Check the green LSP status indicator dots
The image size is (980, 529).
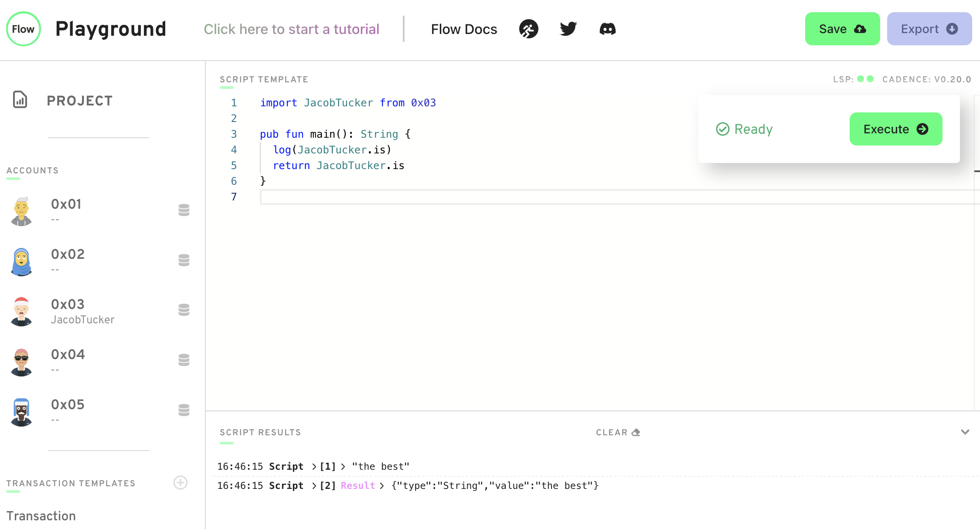coord(864,79)
